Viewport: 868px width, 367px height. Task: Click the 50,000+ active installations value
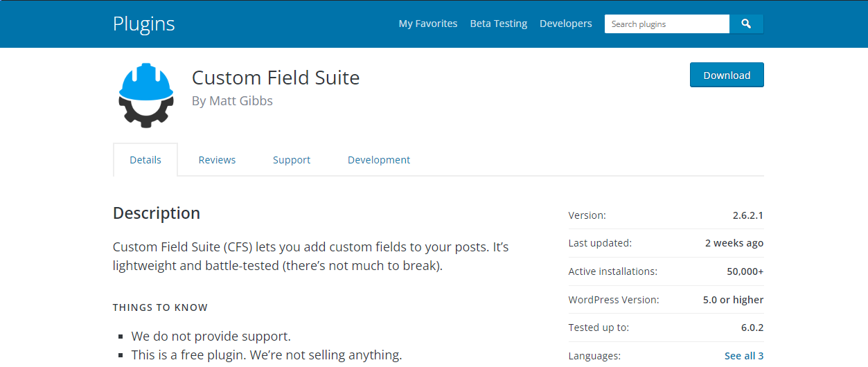[745, 271]
